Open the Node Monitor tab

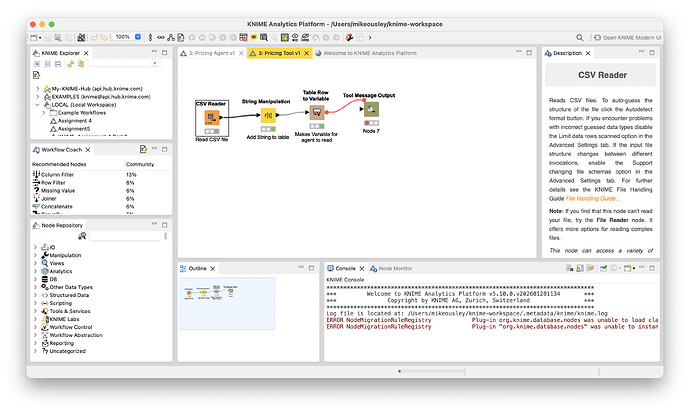click(395, 268)
